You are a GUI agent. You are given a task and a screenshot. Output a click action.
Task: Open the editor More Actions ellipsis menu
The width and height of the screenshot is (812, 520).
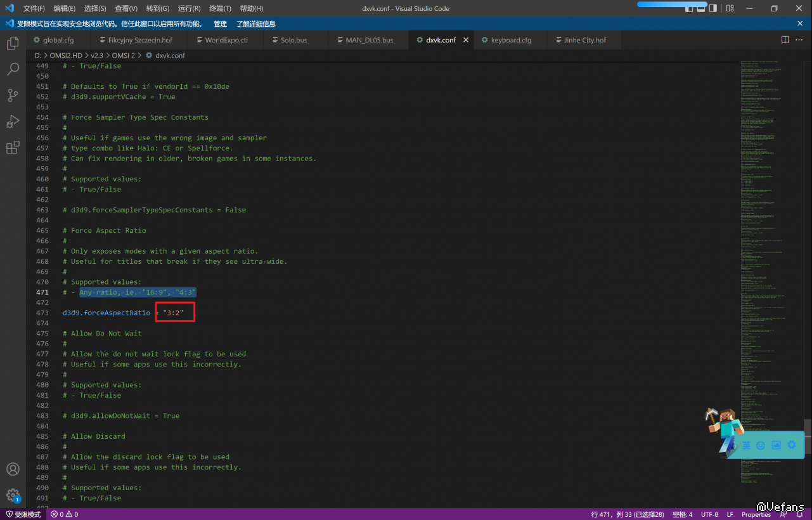[799, 39]
